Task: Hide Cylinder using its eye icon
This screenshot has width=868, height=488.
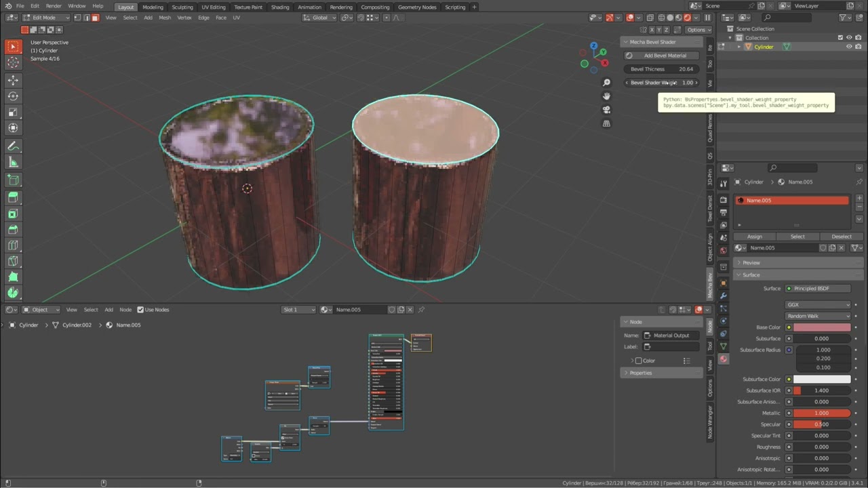Action: (849, 47)
